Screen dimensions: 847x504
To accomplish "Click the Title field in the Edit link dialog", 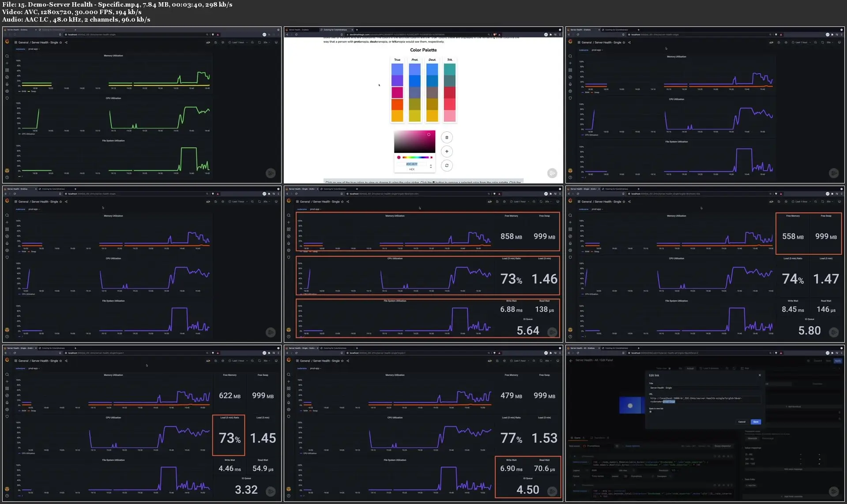I will pyautogui.click(x=704, y=388).
